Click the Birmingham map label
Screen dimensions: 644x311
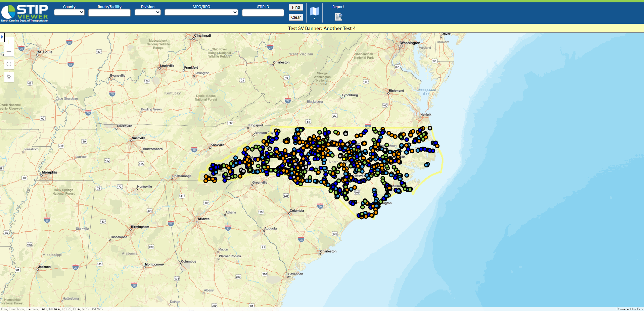(x=140, y=227)
